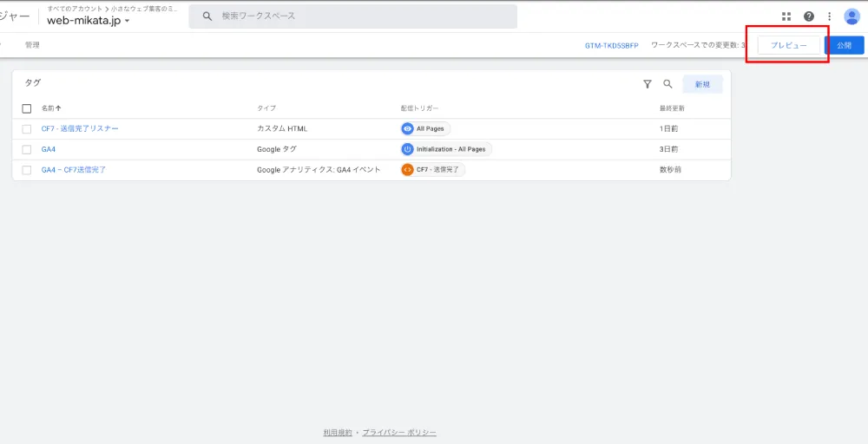Click the 数秒前 last-updated value
Image resolution: width=868 pixels, height=444 pixels.
(670, 170)
